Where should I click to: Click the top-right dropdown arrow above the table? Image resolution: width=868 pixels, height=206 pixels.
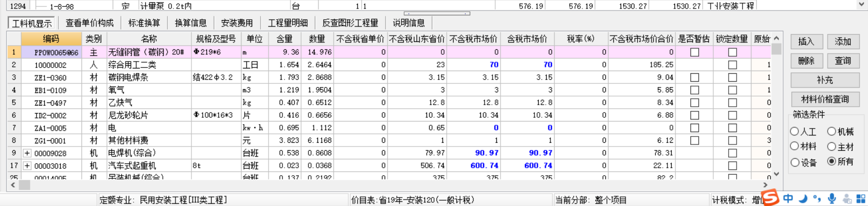click(861, 5)
